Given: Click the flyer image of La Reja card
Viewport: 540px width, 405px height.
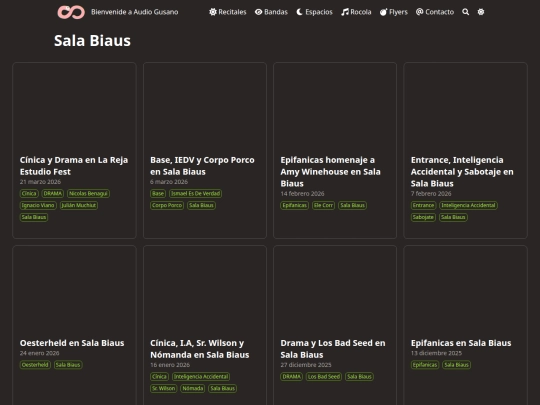Looking at the screenshot, I should (x=74, y=106).
